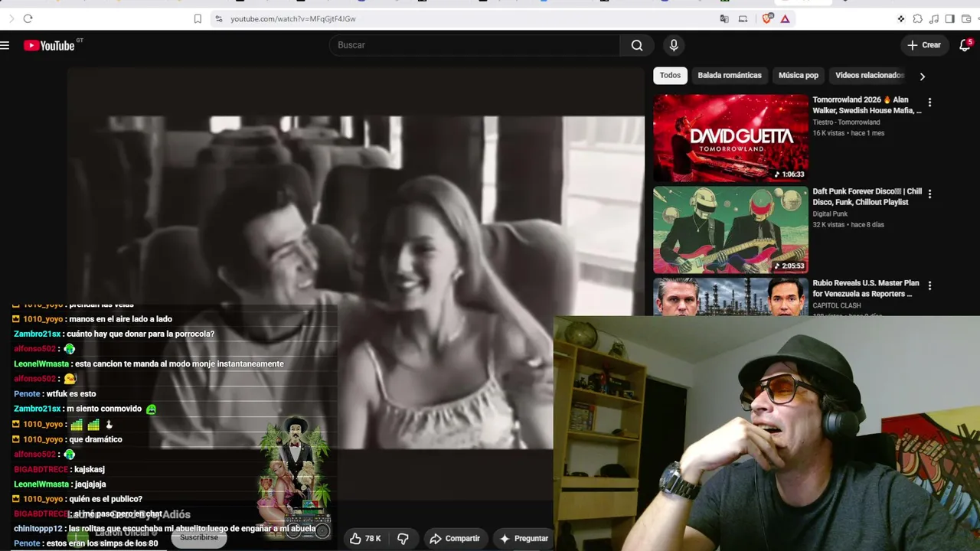
Task: Click chat message 'manos en el aire lado a lado'
Action: click(x=120, y=319)
